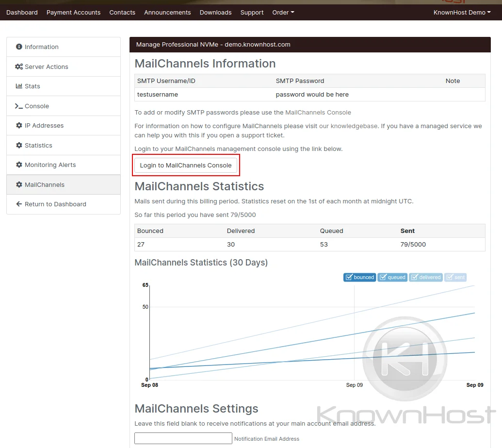
Task: Click the Sep 08 label on chart axis
Action: 149,385
